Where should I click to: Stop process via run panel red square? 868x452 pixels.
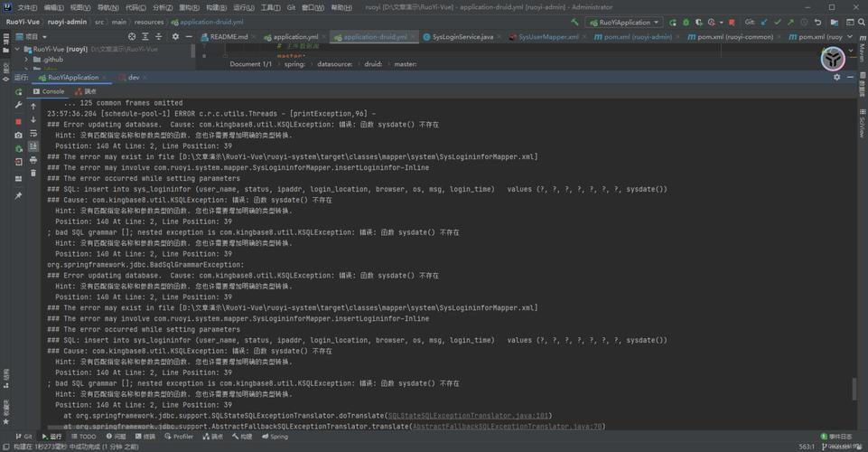(x=18, y=121)
